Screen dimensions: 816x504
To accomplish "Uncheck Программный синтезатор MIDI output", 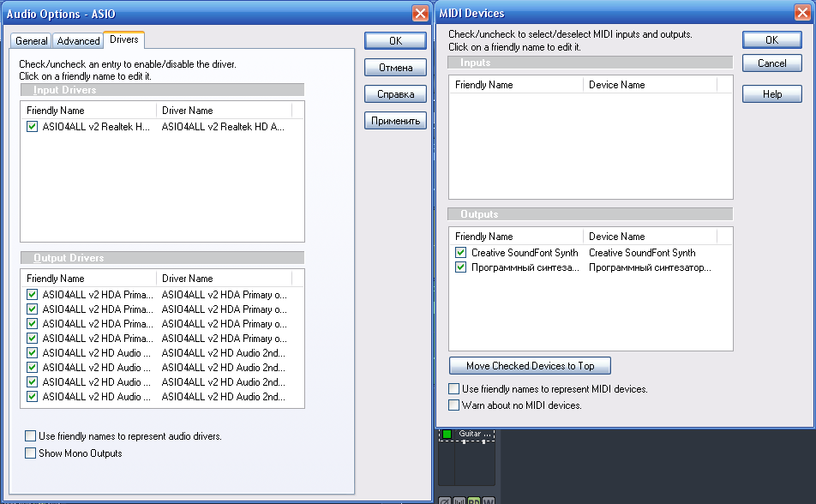I will point(460,267).
